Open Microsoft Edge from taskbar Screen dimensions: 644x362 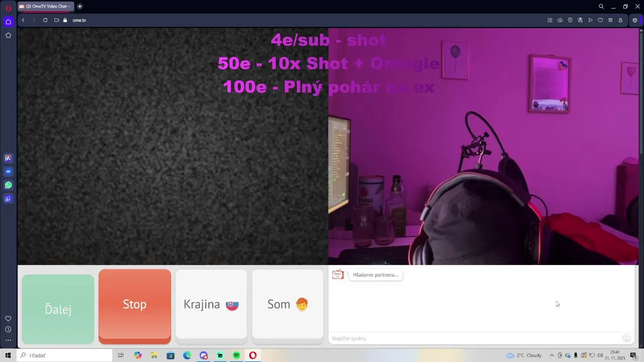(x=187, y=355)
